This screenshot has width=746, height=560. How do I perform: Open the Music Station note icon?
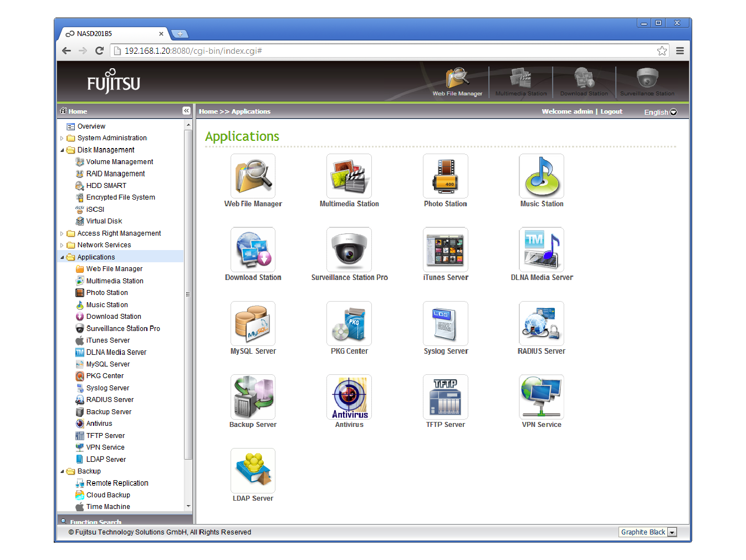[541, 176]
